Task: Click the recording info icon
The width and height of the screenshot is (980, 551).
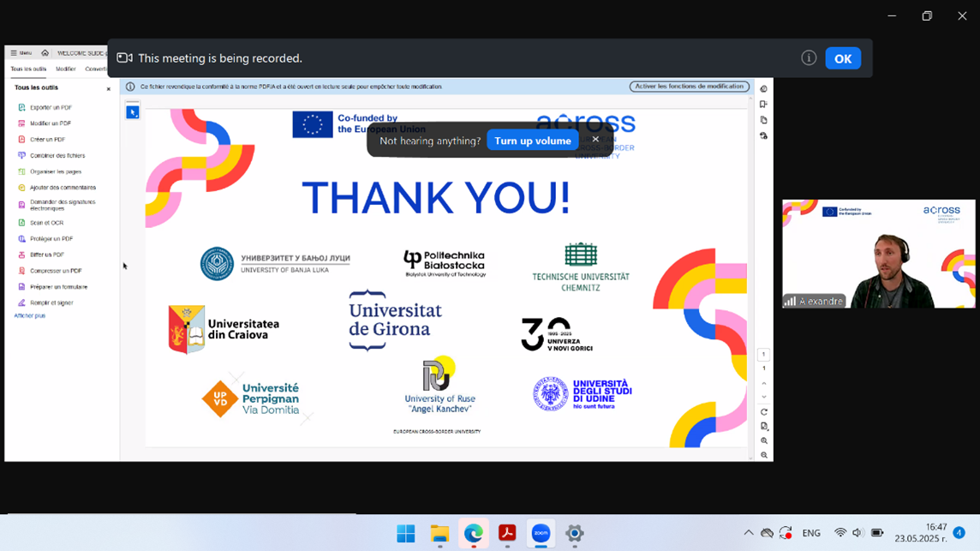Action: [808, 58]
